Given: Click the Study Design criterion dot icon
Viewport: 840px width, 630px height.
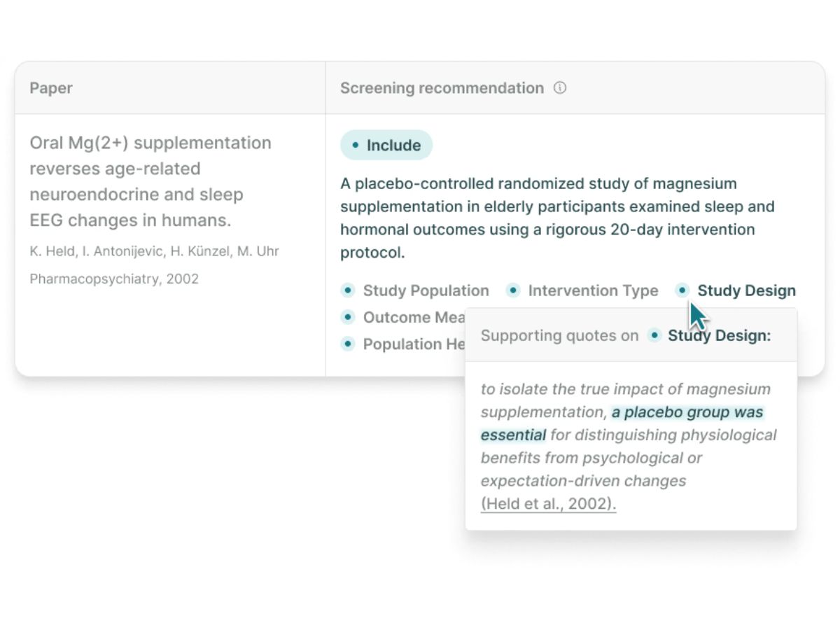Looking at the screenshot, I should (x=682, y=290).
